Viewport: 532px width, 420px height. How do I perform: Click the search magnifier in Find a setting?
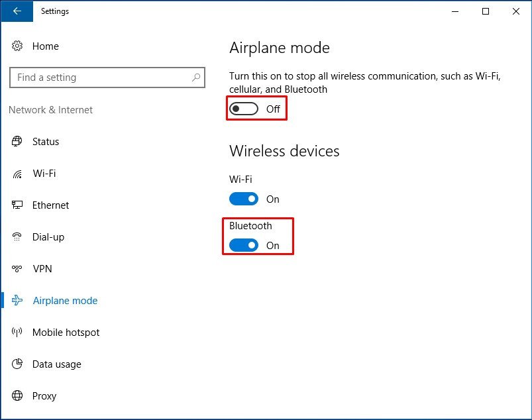197,77
